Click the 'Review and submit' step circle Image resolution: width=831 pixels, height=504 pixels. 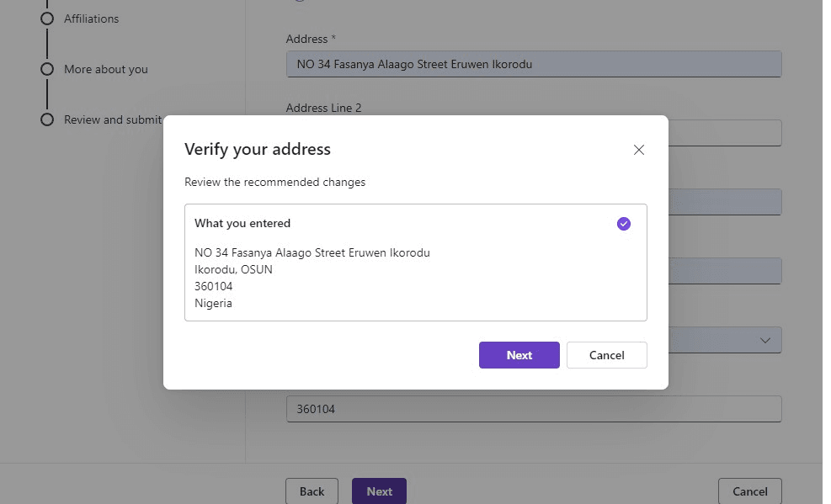point(47,119)
